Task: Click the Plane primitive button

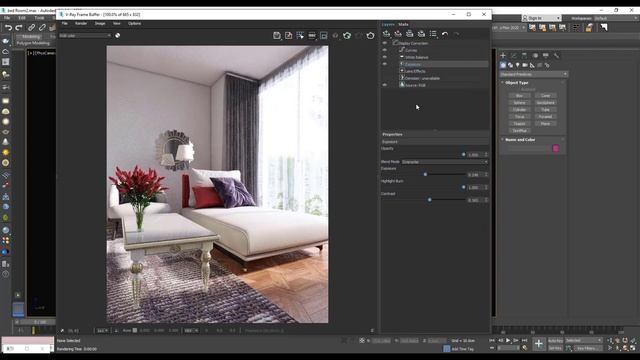Action: tap(545, 123)
